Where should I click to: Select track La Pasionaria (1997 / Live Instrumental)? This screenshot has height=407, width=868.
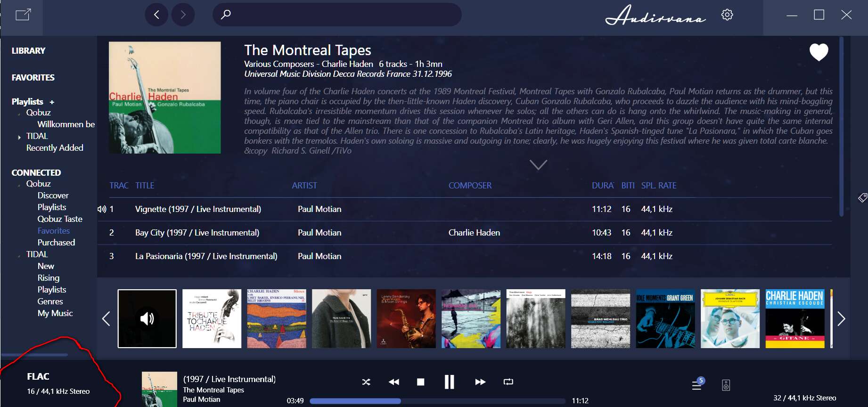coord(206,256)
